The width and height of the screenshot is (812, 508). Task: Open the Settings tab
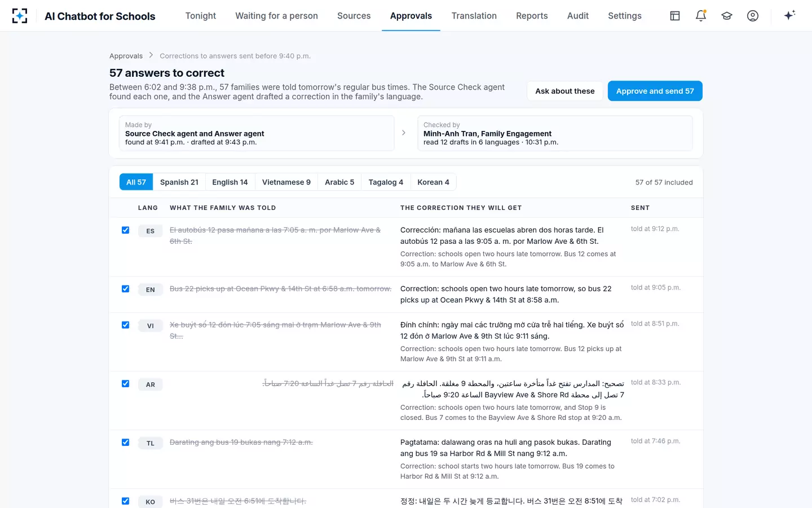point(625,16)
